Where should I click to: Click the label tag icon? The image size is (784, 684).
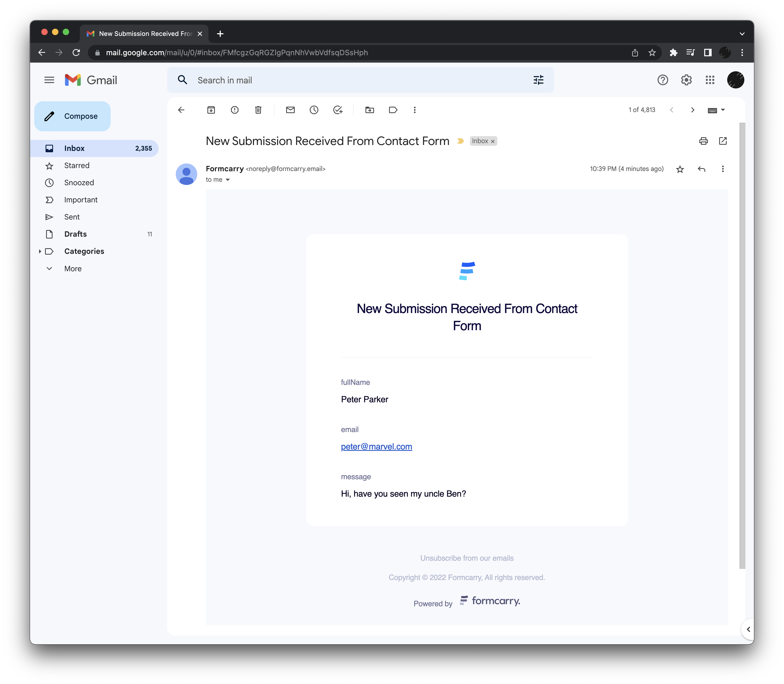[393, 109]
